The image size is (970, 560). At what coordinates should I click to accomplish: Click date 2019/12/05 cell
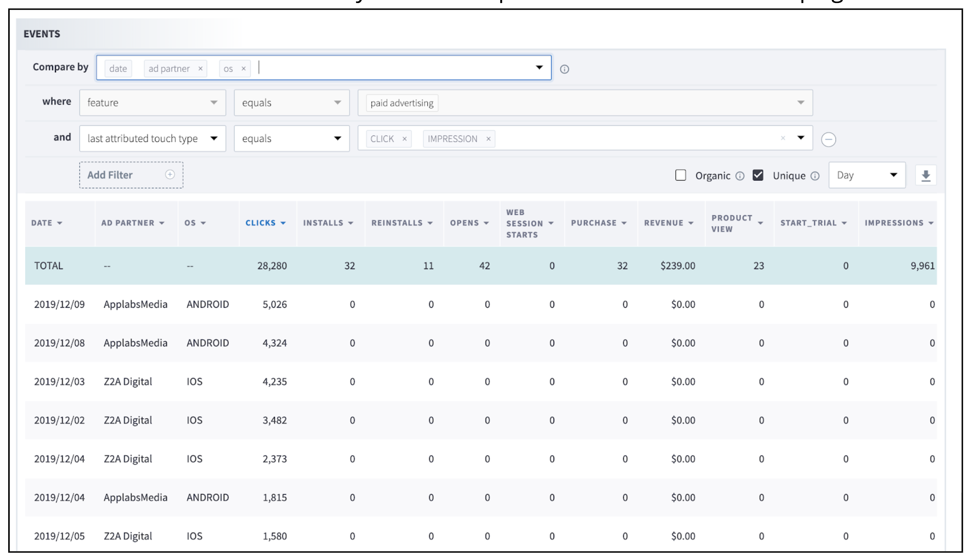(59, 536)
